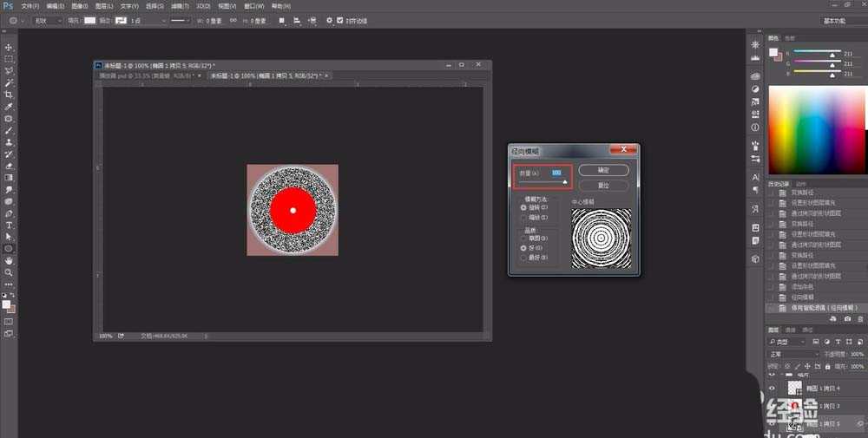
Task: Select the Eraser tool
Action: [x=10, y=166]
